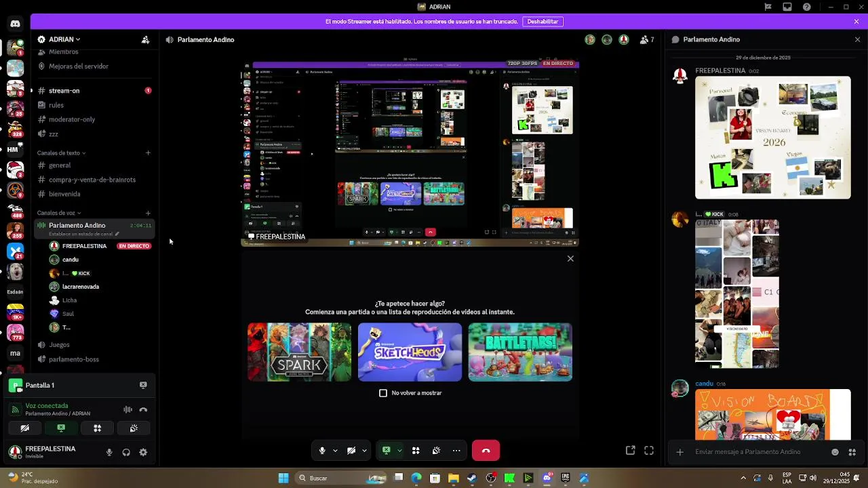
Task: Start an activity from the call control bar
Action: (x=416, y=450)
